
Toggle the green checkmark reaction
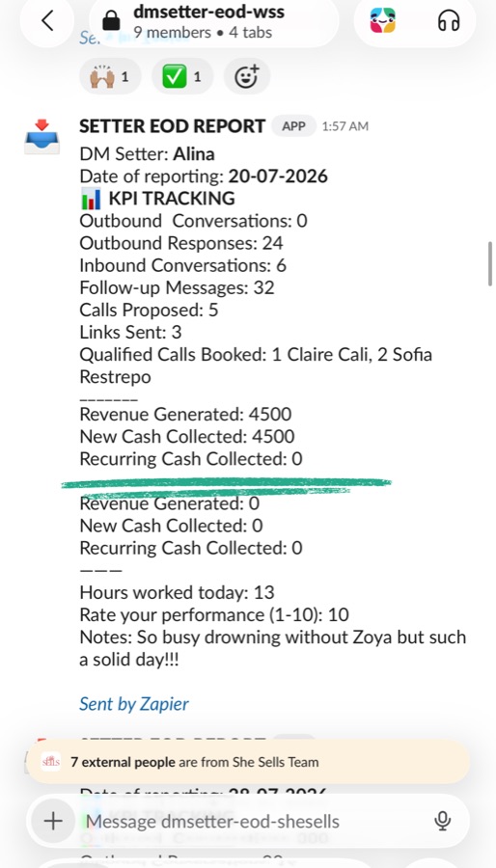(182, 76)
